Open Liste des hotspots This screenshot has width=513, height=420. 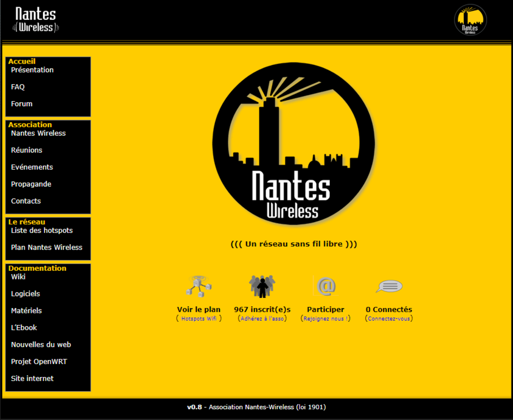click(42, 231)
